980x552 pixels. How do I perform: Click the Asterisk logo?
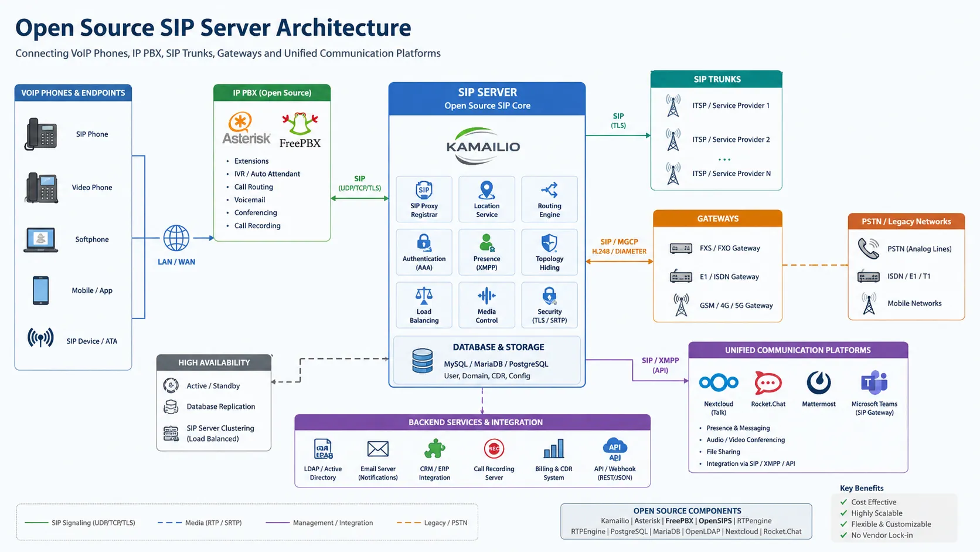[246, 129]
